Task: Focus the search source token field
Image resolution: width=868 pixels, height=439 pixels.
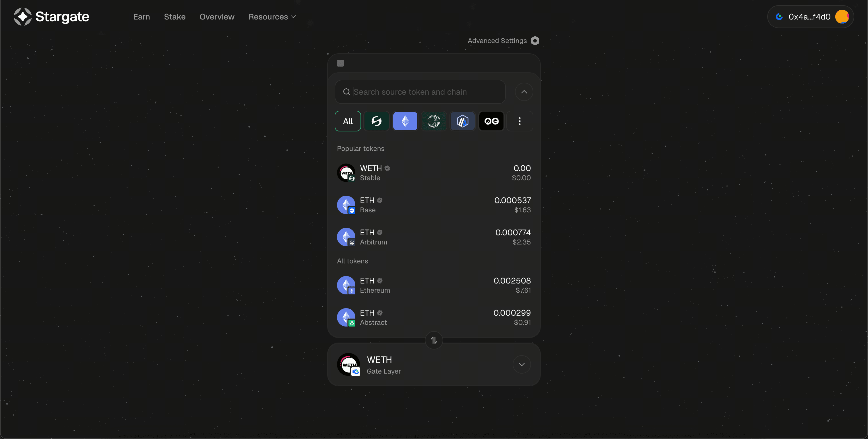Action: (x=425, y=92)
